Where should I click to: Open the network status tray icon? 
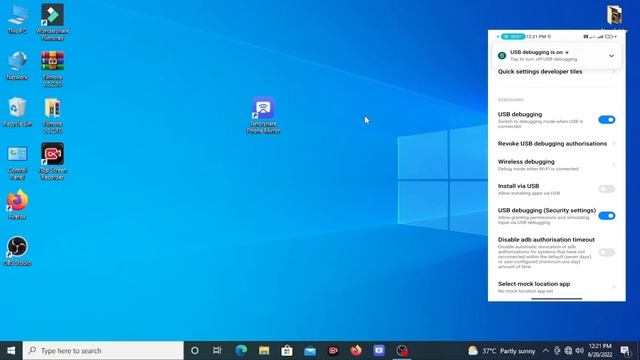click(568, 351)
